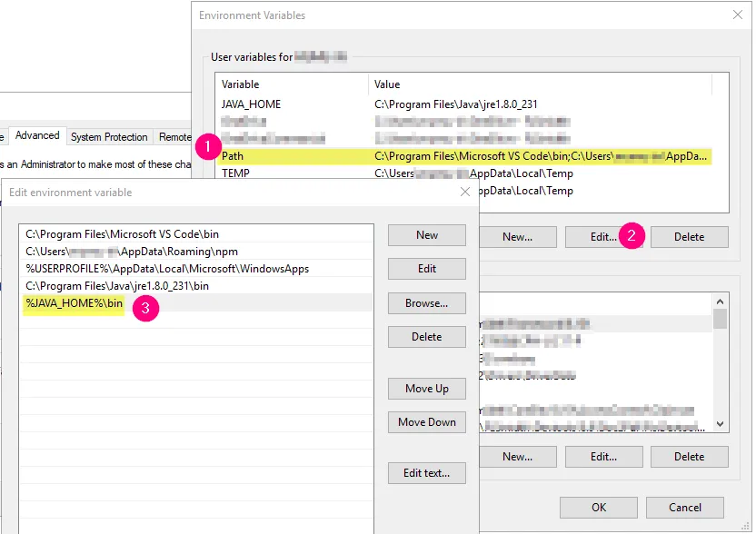Select the JAVA_HOME user variable row
Viewport: 756px width, 534px height.
tap(464, 104)
